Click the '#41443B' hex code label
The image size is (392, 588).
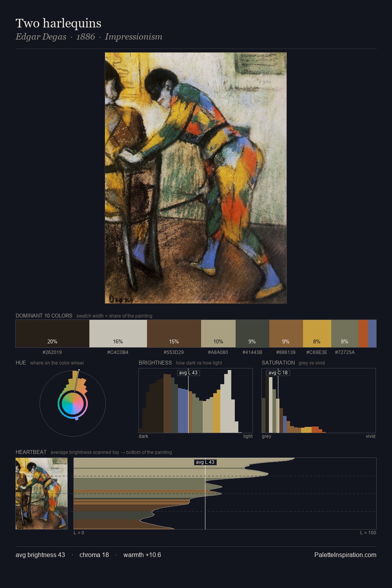point(252,352)
